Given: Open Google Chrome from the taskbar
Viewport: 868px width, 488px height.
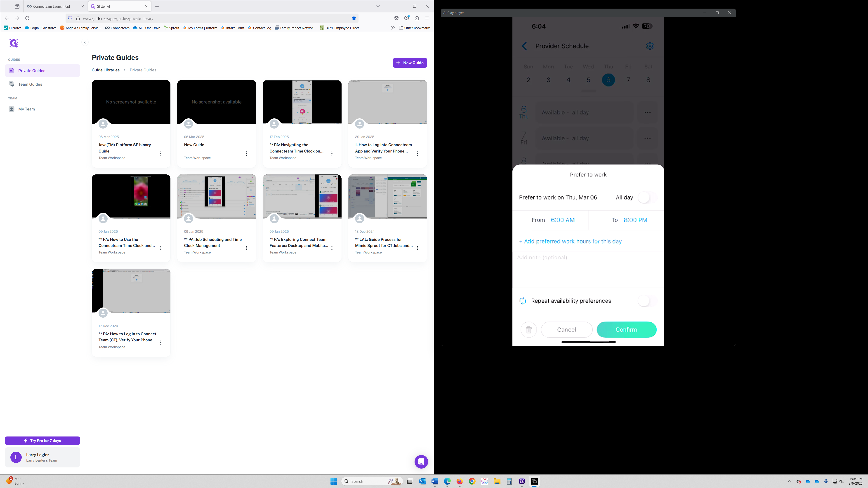Looking at the screenshot, I should (472, 481).
